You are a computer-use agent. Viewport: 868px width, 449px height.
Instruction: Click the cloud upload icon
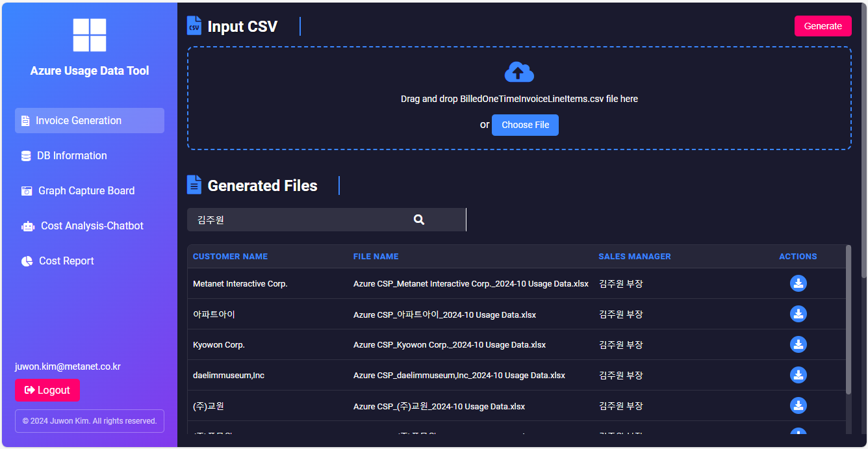click(519, 71)
